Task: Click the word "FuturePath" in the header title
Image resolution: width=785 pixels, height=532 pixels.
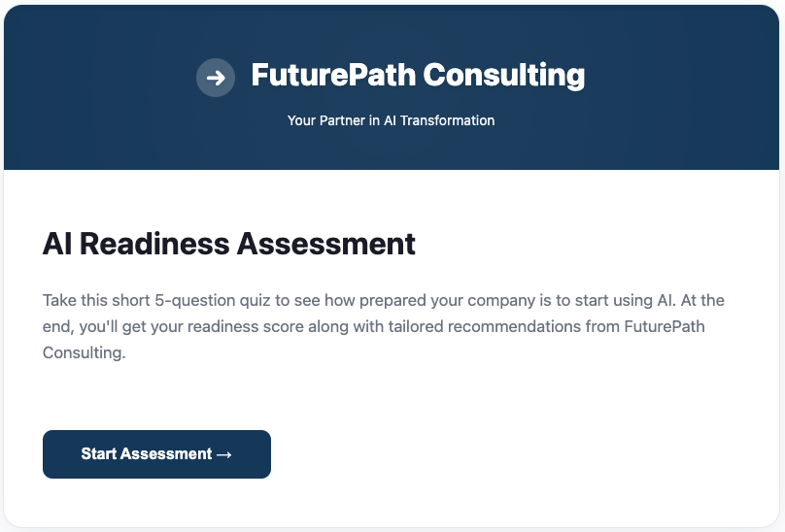Action: 333,75
